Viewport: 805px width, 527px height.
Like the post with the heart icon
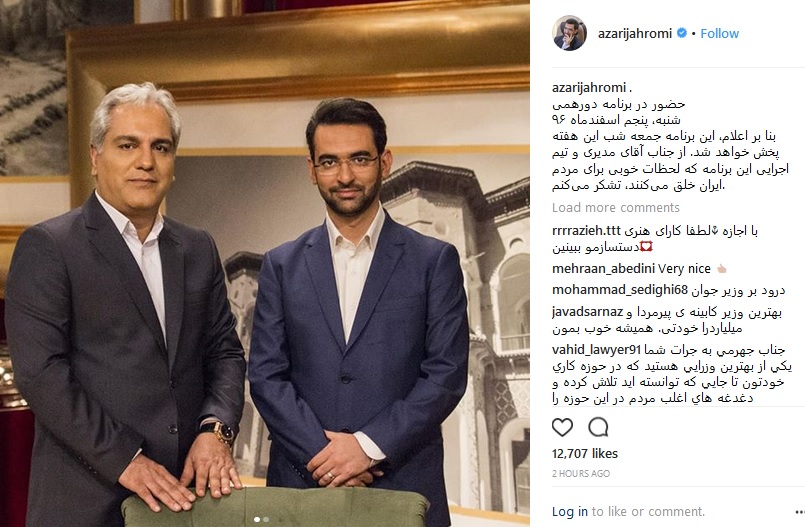tap(562, 427)
